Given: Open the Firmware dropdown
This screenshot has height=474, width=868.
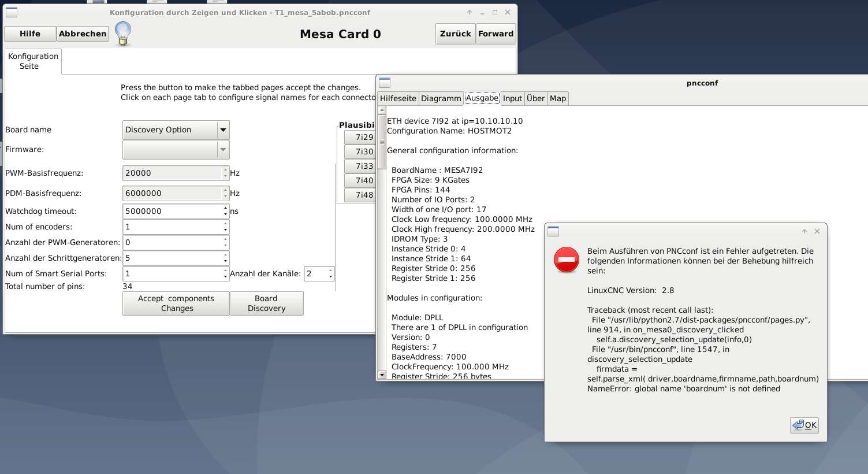Looking at the screenshot, I should point(176,150).
